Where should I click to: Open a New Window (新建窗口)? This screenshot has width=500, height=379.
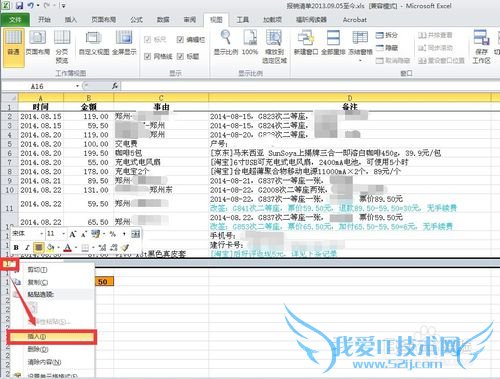pyautogui.click(x=306, y=42)
